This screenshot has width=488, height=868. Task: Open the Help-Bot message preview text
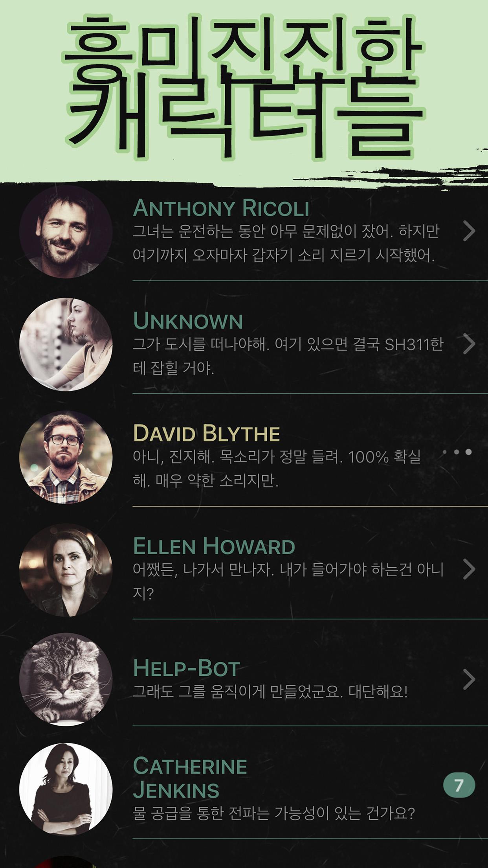[x=270, y=691]
